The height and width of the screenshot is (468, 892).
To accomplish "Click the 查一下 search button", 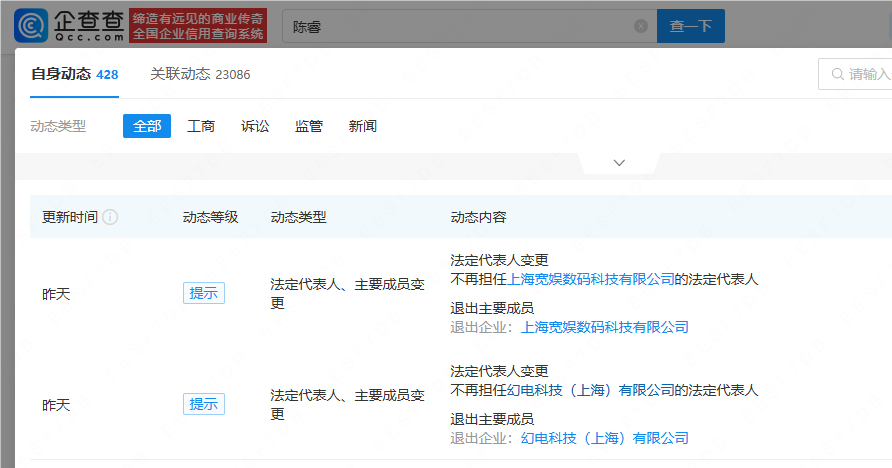I will [691, 26].
